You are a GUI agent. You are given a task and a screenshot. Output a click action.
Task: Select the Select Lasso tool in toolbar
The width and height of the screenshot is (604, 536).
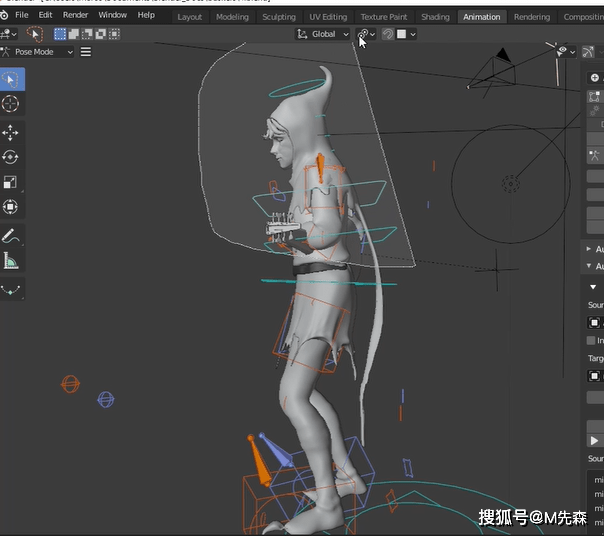click(x=11, y=79)
